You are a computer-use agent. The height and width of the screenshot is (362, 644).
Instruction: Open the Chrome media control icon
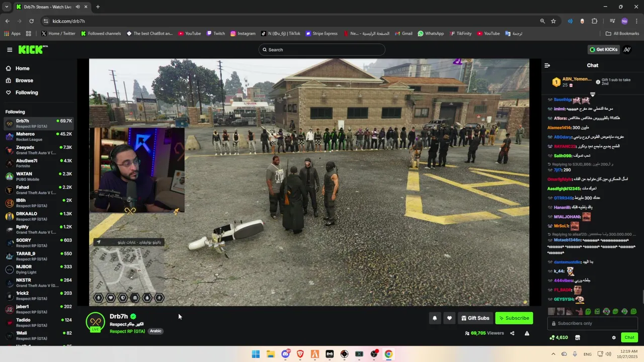pos(612,21)
